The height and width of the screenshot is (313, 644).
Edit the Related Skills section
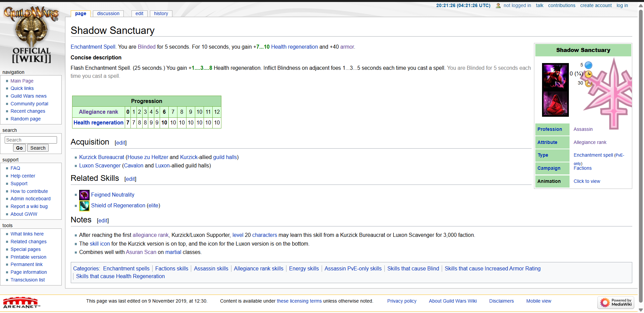pyautogui.click(x=130, y=179)
